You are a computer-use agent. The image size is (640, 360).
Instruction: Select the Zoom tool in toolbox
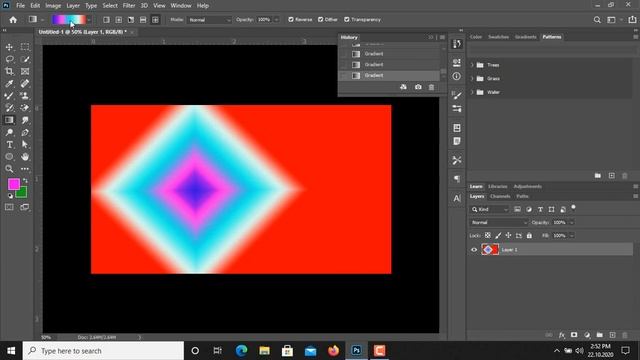click(9, 169)
